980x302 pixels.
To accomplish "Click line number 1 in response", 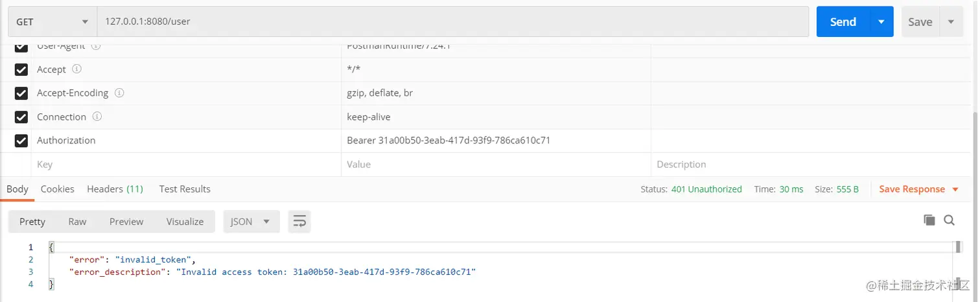I will pos(30,248).
